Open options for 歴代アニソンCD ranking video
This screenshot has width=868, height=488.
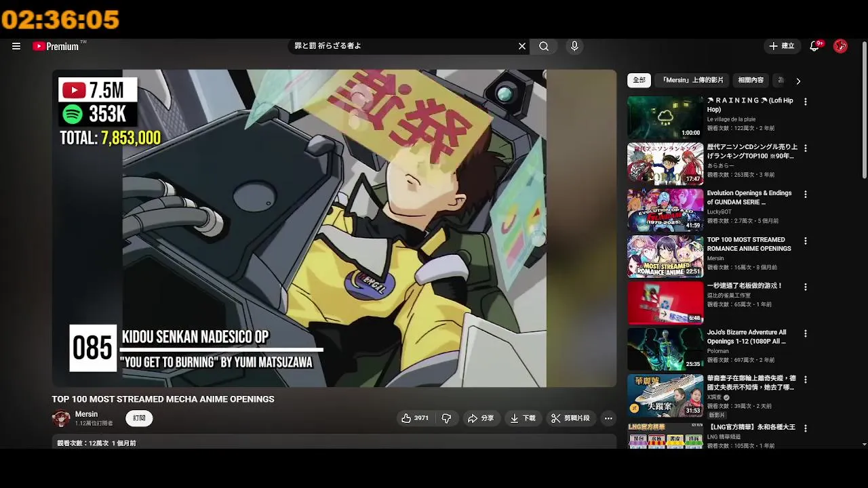point(806,148)
